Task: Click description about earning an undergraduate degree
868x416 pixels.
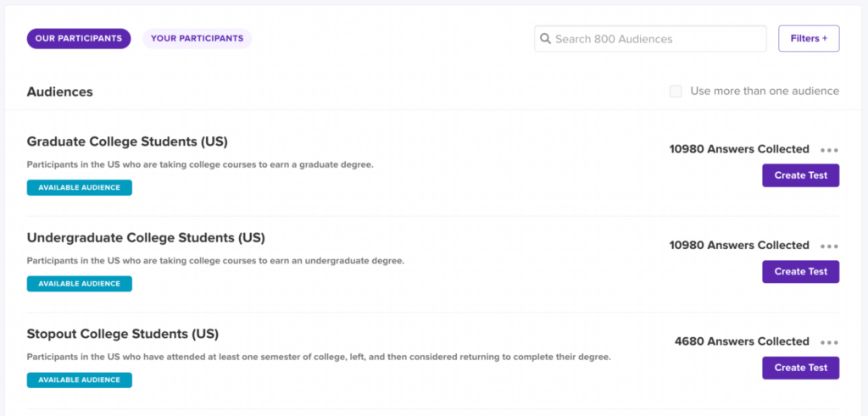Action: [216, 261]
